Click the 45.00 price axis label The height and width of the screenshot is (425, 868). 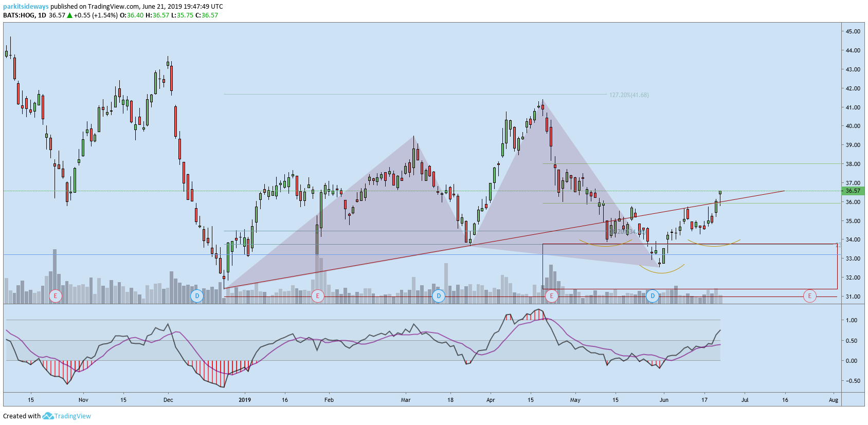click(x=853, y=31)
